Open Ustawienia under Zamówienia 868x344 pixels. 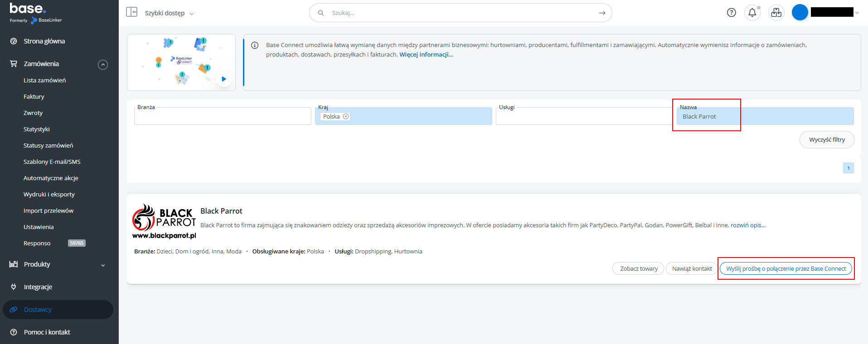coord(39,227)
